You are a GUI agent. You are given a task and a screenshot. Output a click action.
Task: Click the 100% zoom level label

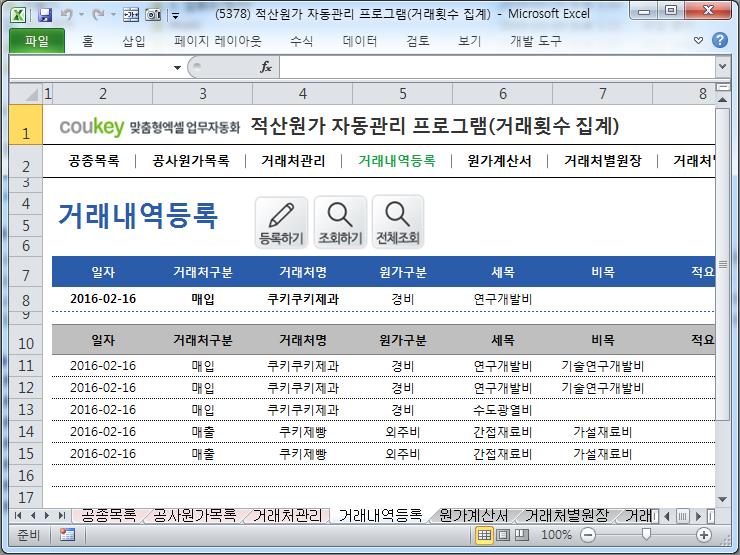pos(556,535)
